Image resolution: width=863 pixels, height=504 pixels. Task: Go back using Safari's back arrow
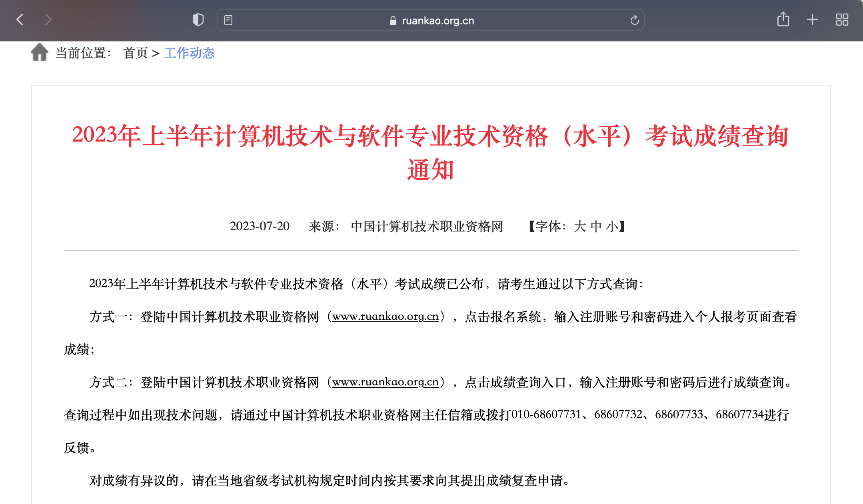20,20
